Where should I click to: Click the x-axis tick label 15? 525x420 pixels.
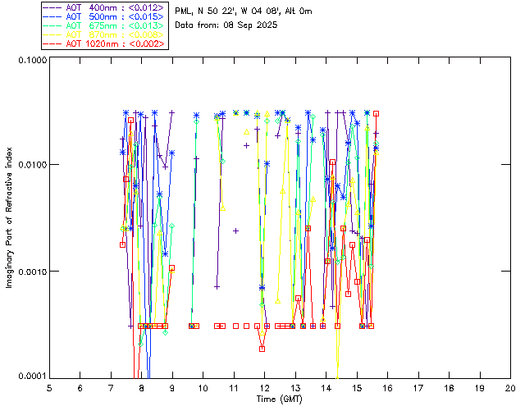pyautogui.click(x=357, y=388)
